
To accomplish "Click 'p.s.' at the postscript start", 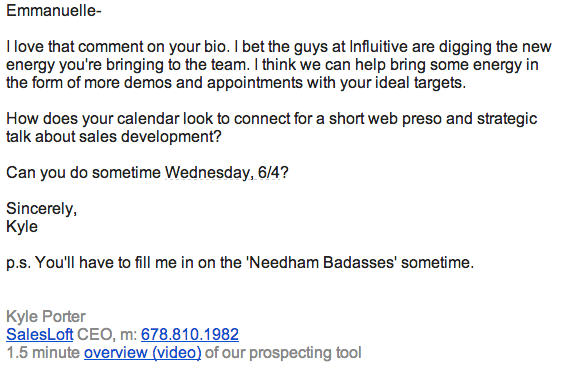I will pos(19,263).
